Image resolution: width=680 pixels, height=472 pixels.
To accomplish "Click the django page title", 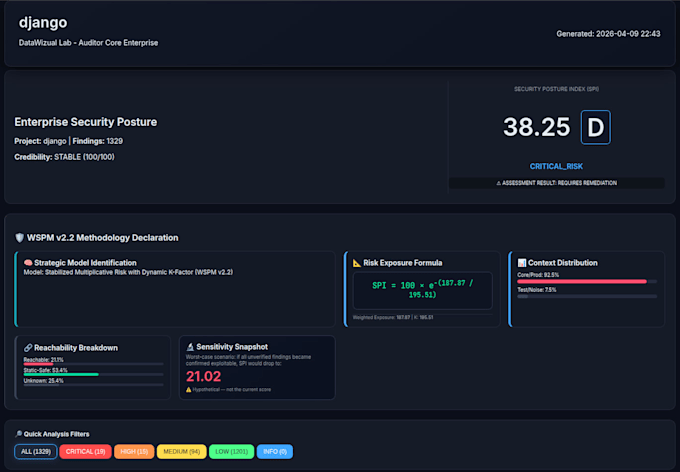I will click(x=43, y=22).
